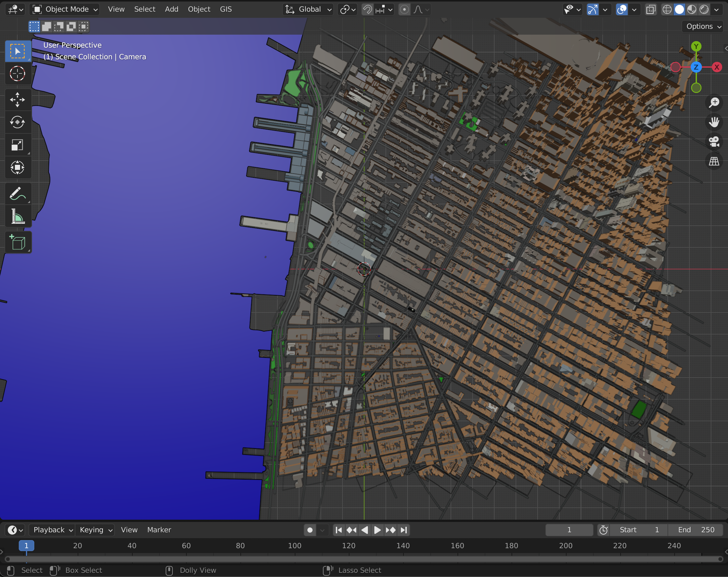Screen dimensions: 728x577
Task: Play animation in reverse
Action: click(365, 530)
